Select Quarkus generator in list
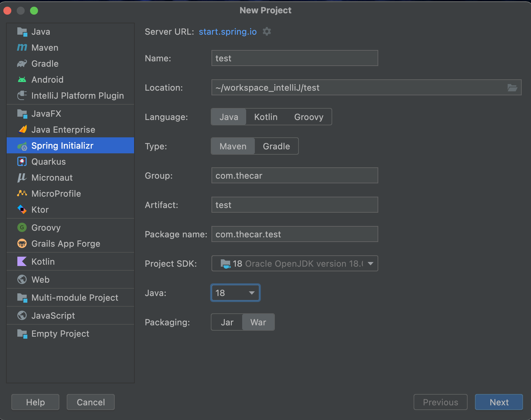Viewport: 531px width, 420px height. coord(49,162)
